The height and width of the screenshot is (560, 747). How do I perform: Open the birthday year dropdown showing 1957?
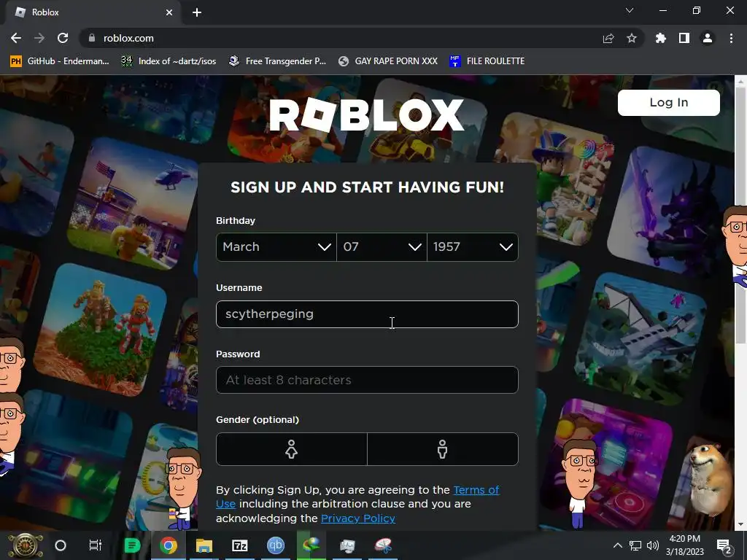473,246
